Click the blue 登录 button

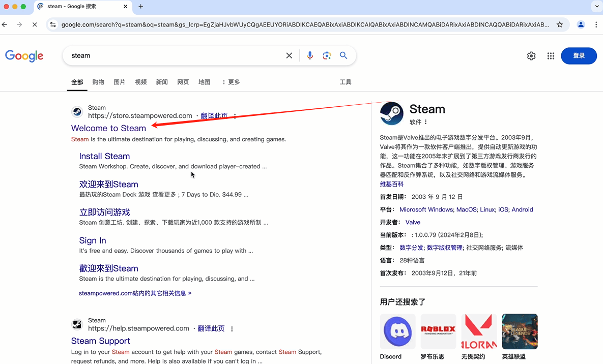pyautogui.click(x=579, y=56)
